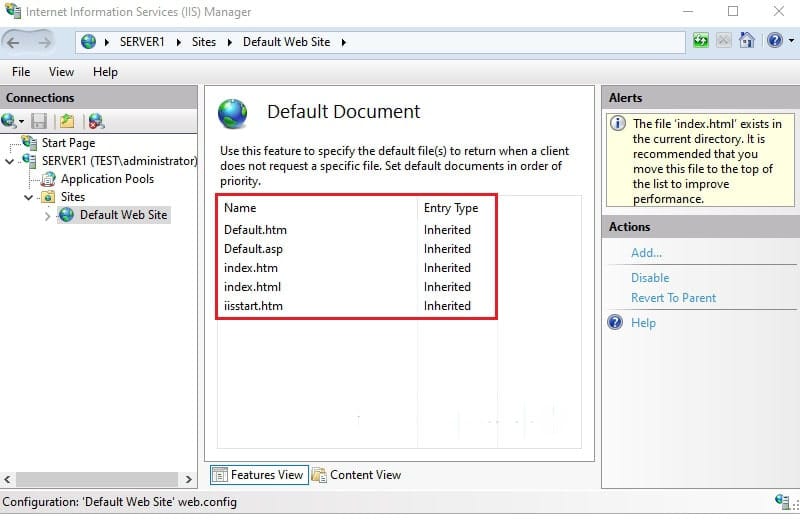The height and width of the screenshot is (528, 800).
Task: Select the Default.asp entry
Action: tap(253, 249)
